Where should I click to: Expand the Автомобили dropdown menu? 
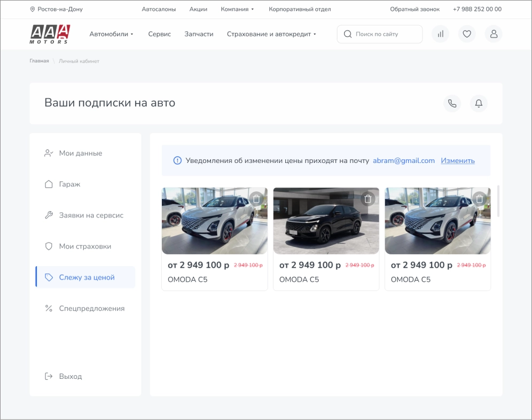(x=111, y=34)
